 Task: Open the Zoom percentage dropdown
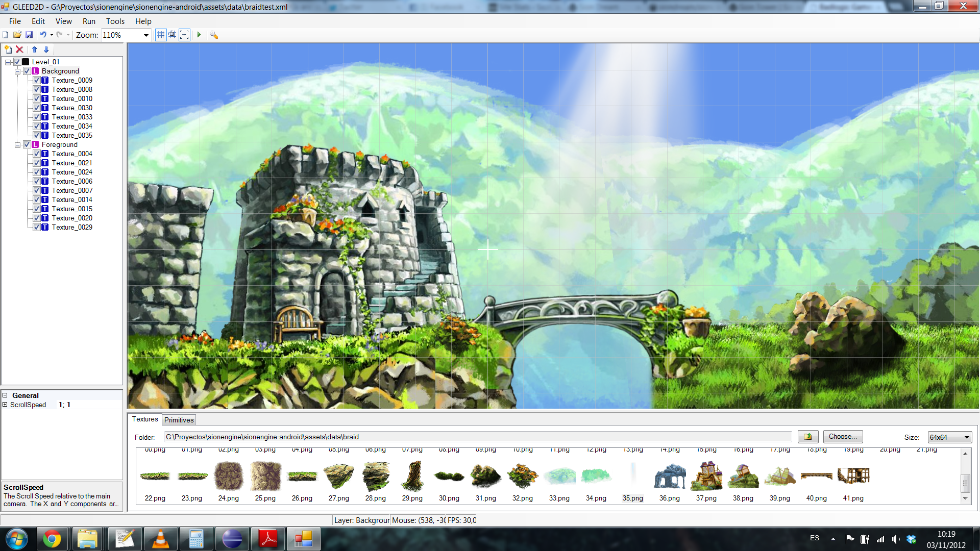pos(146,35)
